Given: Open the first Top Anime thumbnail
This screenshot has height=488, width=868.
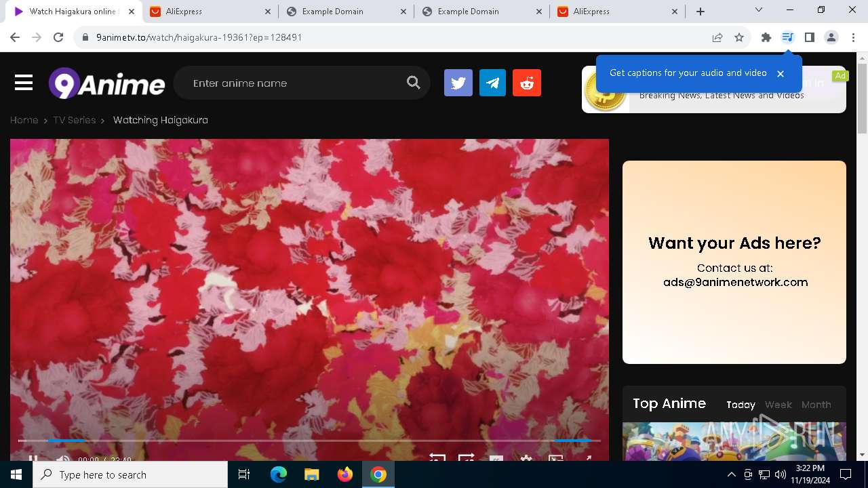Looking at the screenshot, I should [734, 442].
